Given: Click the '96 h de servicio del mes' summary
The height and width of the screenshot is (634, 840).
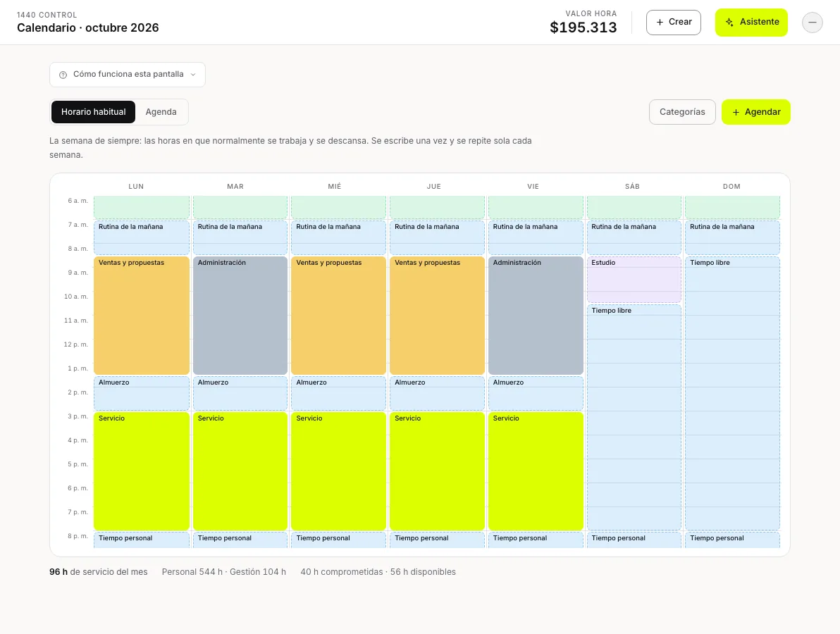Looking at the screenshot, I should point(98,572).
